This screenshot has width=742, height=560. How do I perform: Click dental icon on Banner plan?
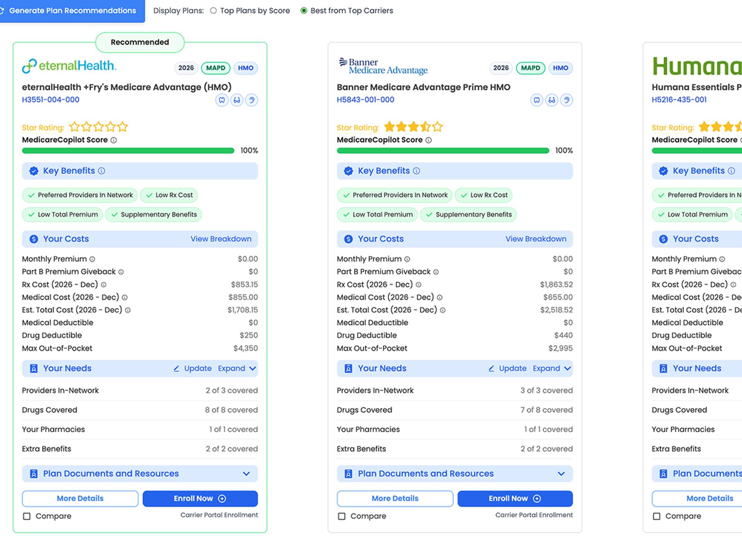point(536,100)
